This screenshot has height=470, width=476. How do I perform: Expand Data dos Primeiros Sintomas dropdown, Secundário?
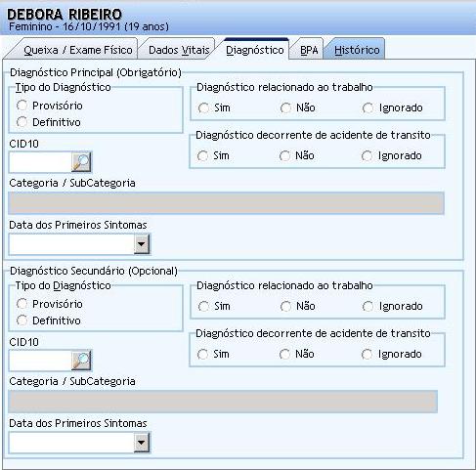tap(142, 443)
